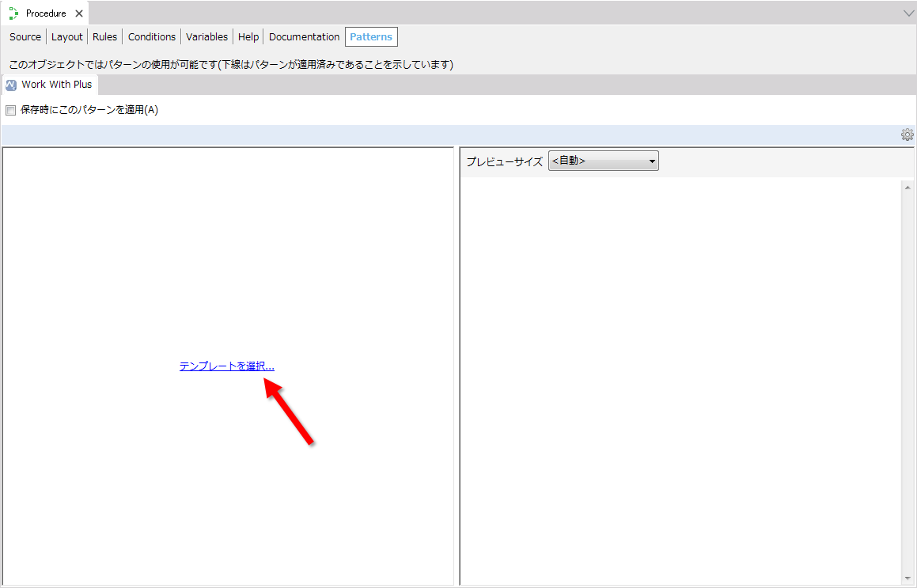Switch to the Source tab
The height and width of the screenshot is (588, 917).
25,37
